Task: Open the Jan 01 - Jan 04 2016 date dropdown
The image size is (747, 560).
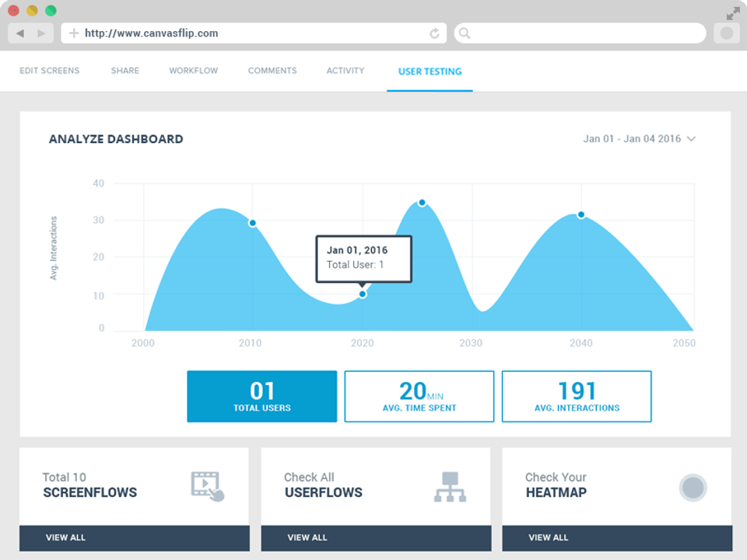Action: [x=639, y=139]
